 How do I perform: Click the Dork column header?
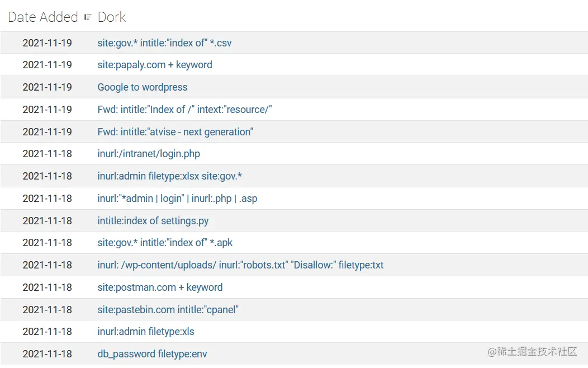click(112, 17)
